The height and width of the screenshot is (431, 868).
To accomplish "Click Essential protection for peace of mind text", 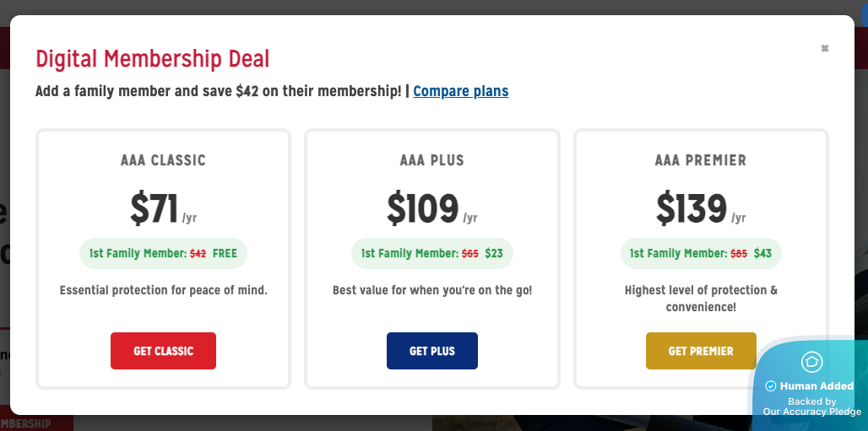I will [163, 290].
